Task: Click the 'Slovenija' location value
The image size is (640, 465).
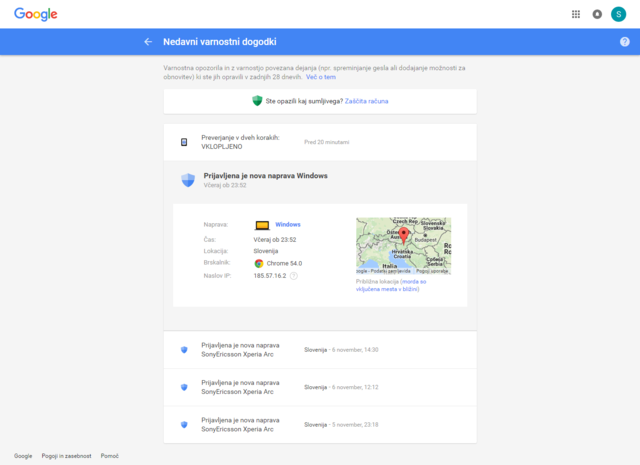Action: click(266, 251)
